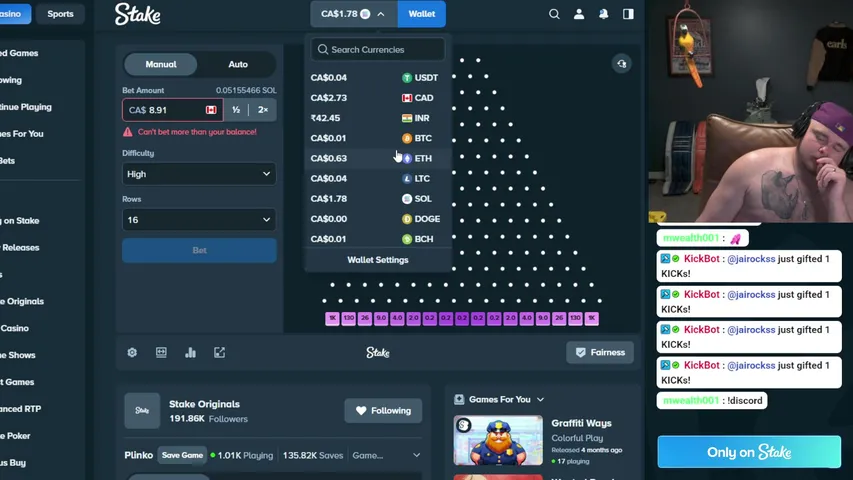Click the Stake Originals logo thumbnail
Screen dimensions: 853x480
click(x=142, y=410)
